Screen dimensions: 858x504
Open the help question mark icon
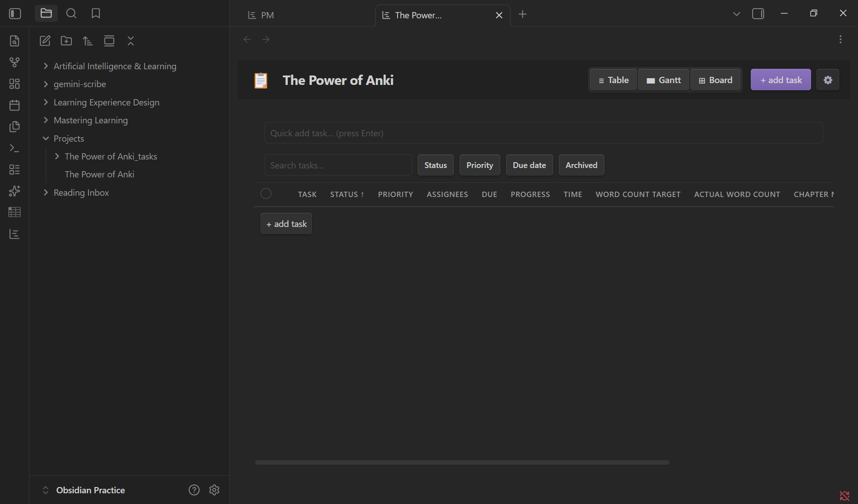pyautogui.click(x=194, y=490)
